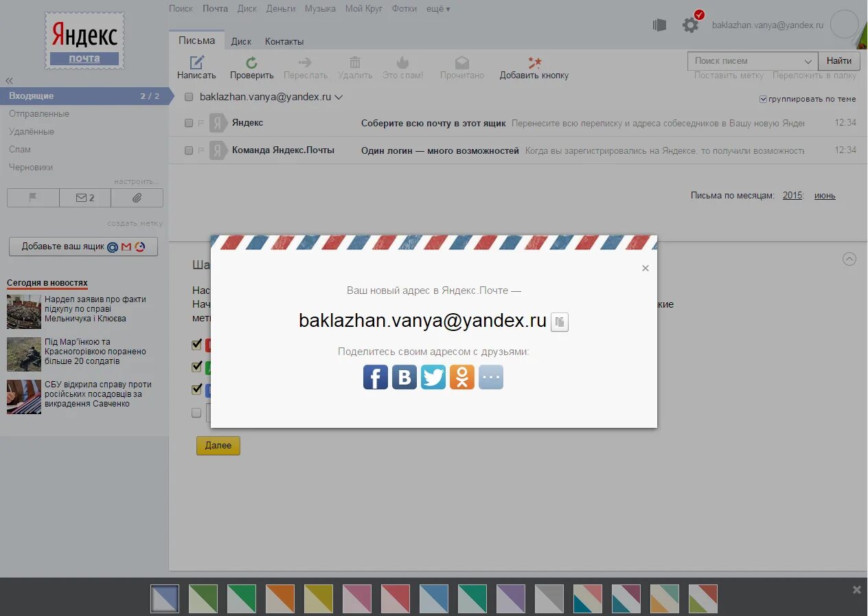This screenshot has width=868, height=616.
Task: Switch to the Контакты tab
Action: coord(284,41)
